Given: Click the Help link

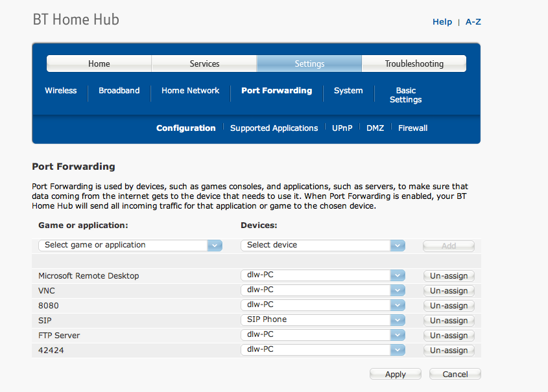Looking at the screenshot, I should (x=442, y=21).
